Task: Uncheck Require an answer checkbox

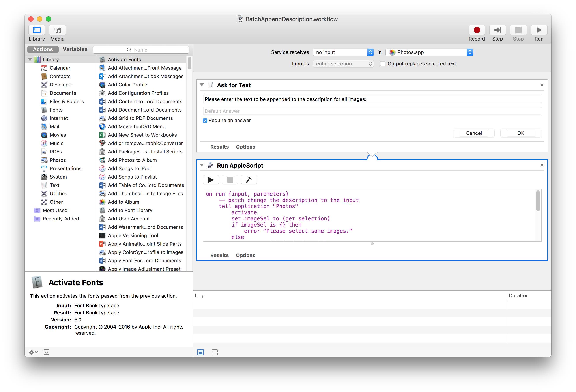Action: [205, 121]
